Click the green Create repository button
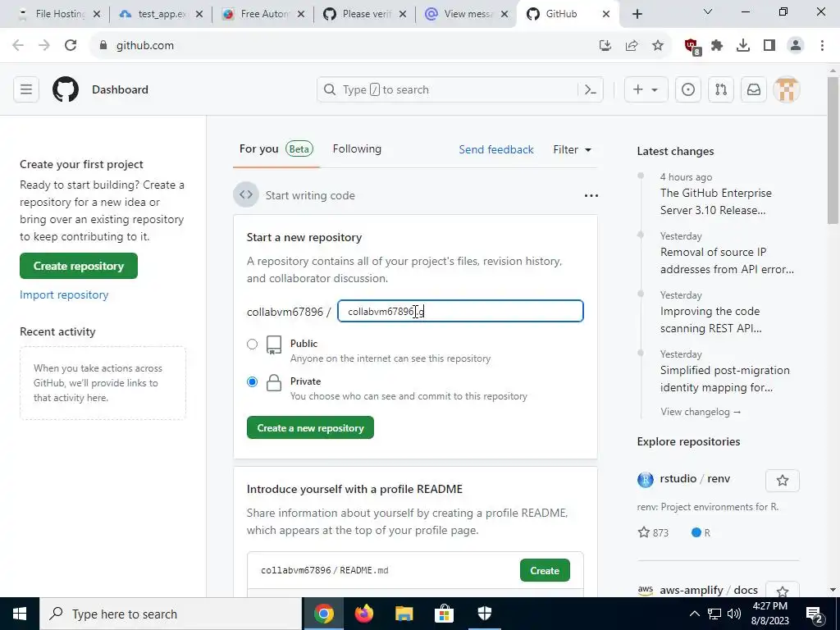Image resolution: width=840 pixels, height=630 pixels. click(79, 266)
